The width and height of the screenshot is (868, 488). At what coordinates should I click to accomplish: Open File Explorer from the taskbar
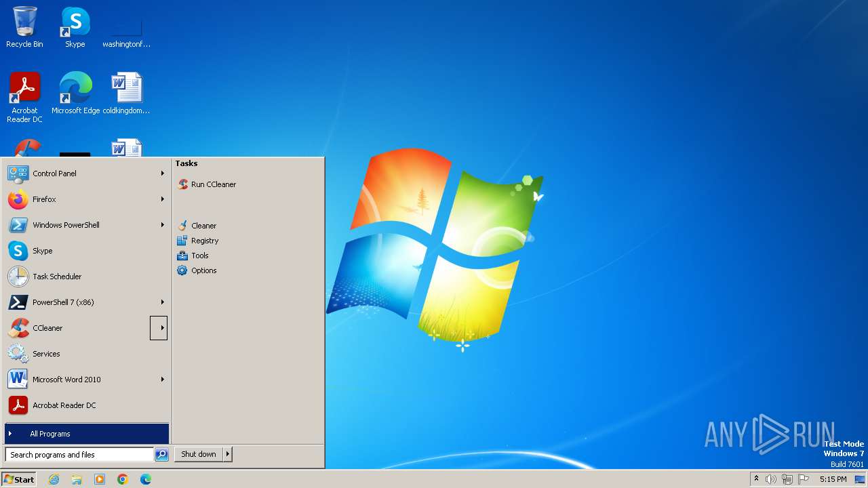[77, 479]
